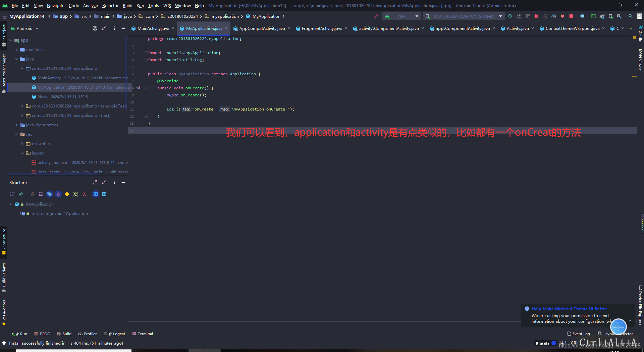This screenshot has height=352, width=644.
Task: Open Structure panel options menu
Action: (114, 182)
